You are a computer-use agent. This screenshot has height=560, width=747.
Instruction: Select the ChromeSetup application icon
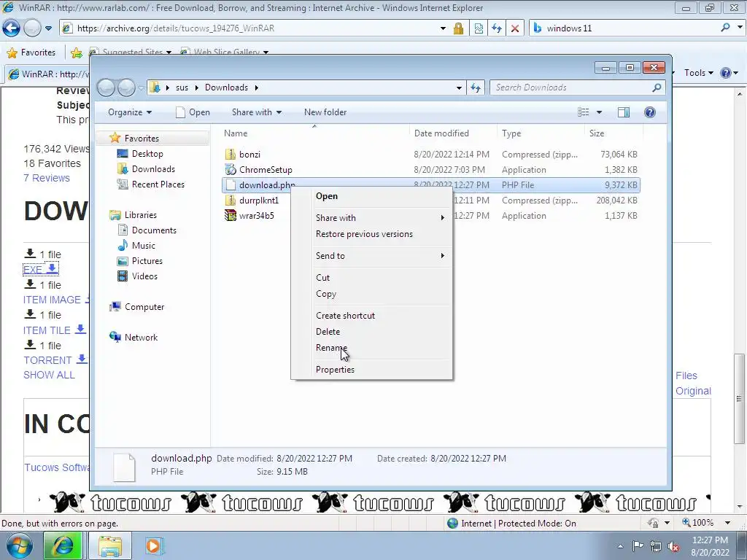coord(231,169)
